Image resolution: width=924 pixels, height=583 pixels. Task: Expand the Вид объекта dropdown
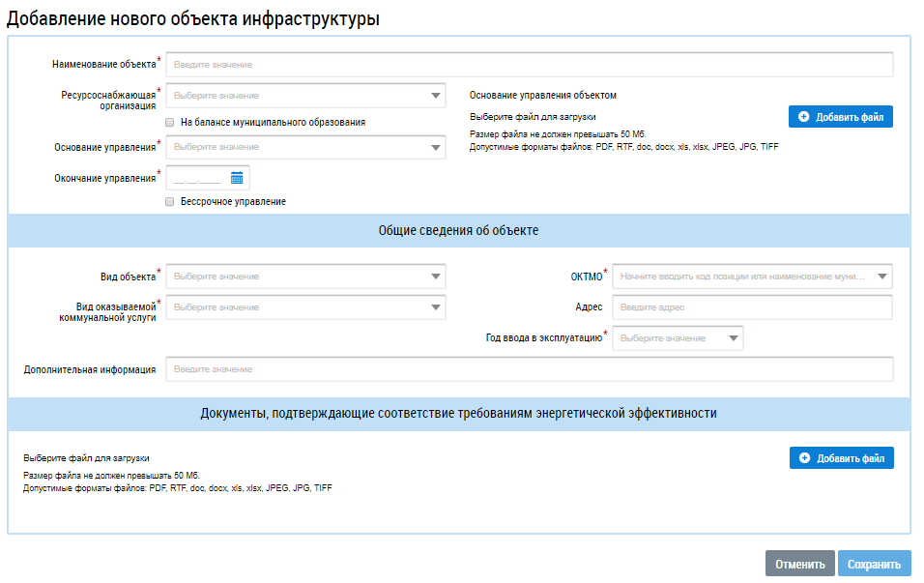305,277
